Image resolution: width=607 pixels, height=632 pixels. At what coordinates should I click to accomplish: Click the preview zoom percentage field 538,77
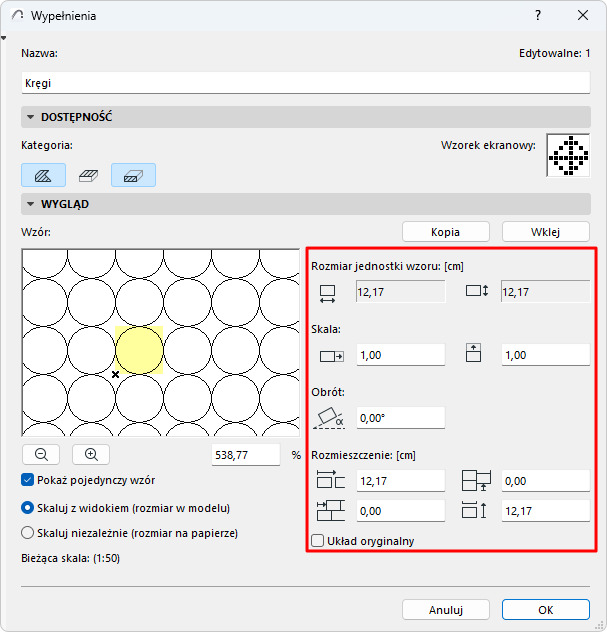tap(246, 455)
